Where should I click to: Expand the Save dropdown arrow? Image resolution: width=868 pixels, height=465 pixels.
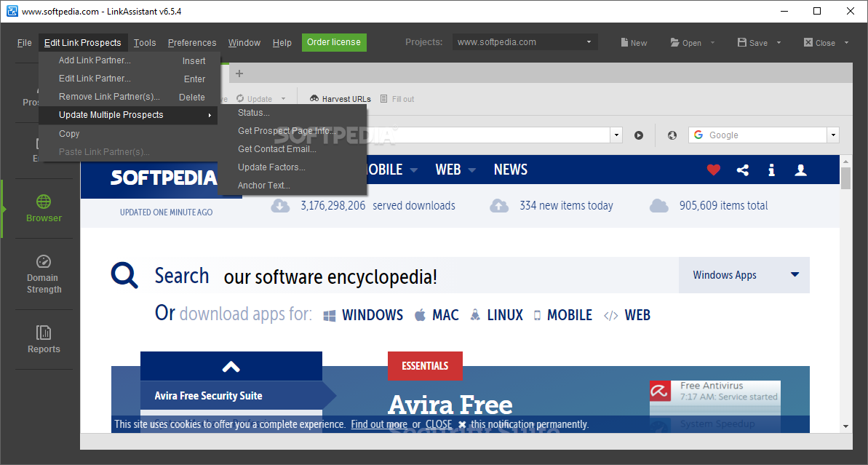(x=779, y=43)
